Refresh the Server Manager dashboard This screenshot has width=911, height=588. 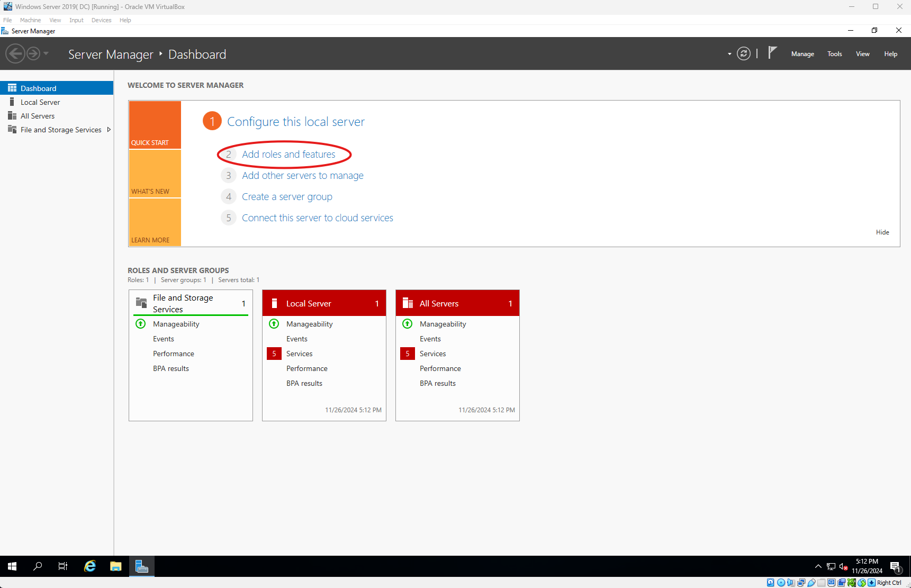(744, 53)
